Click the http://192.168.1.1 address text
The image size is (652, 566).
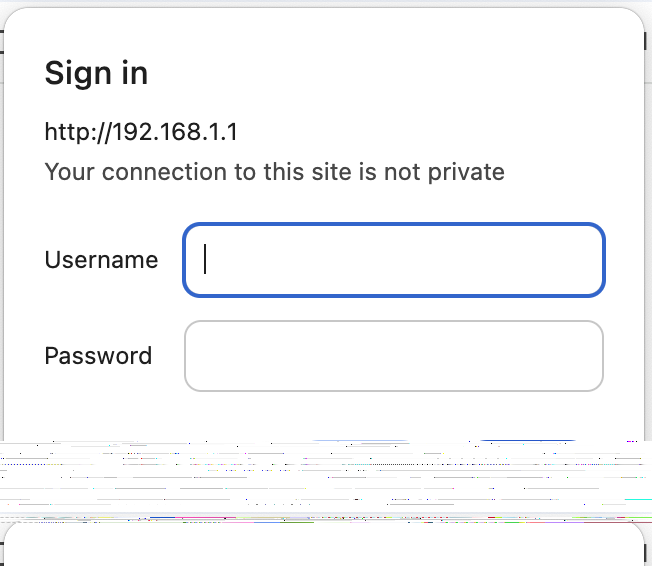point(141,132)
